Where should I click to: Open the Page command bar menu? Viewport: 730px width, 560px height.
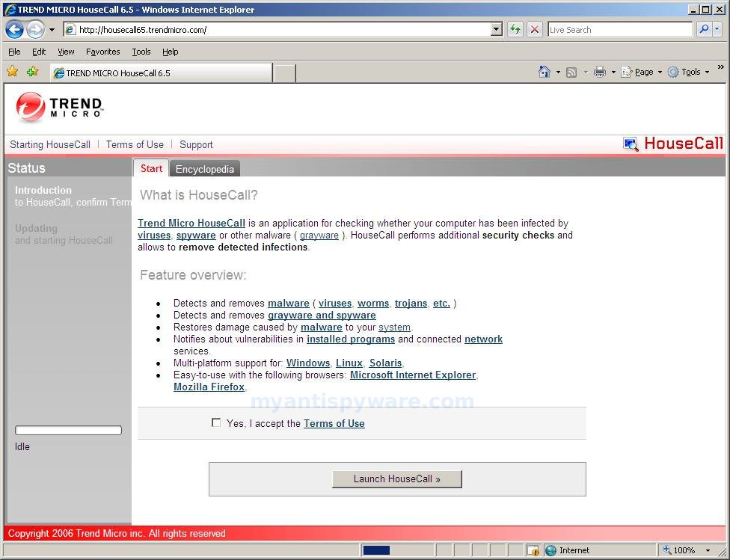click(641, 73)
